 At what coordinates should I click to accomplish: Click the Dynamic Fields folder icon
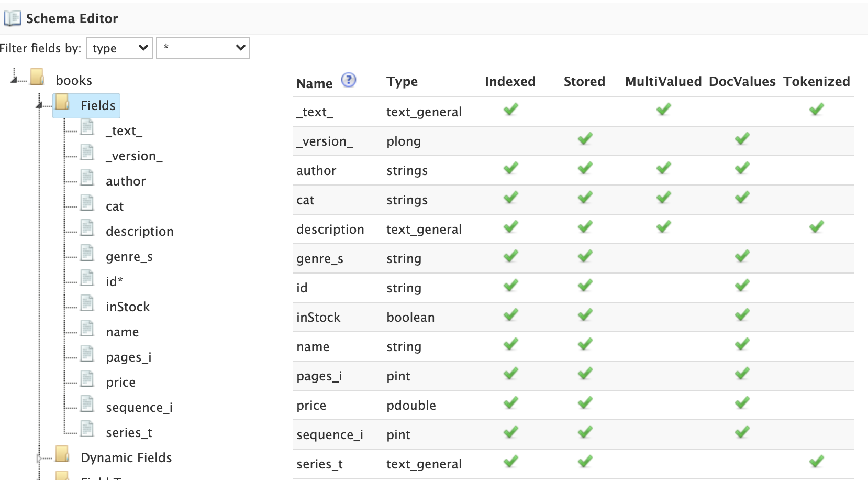62,455
